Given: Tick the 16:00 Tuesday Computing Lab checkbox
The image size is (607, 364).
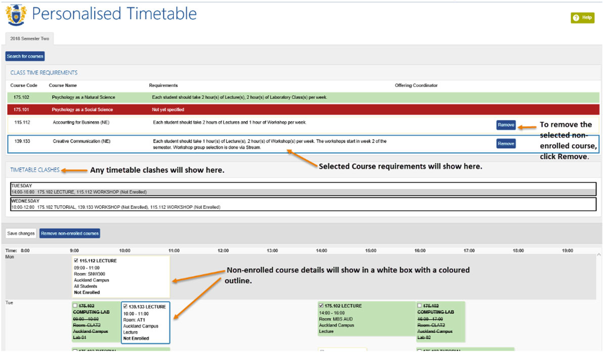Looking at the screenshot, I should pos(420,306).
